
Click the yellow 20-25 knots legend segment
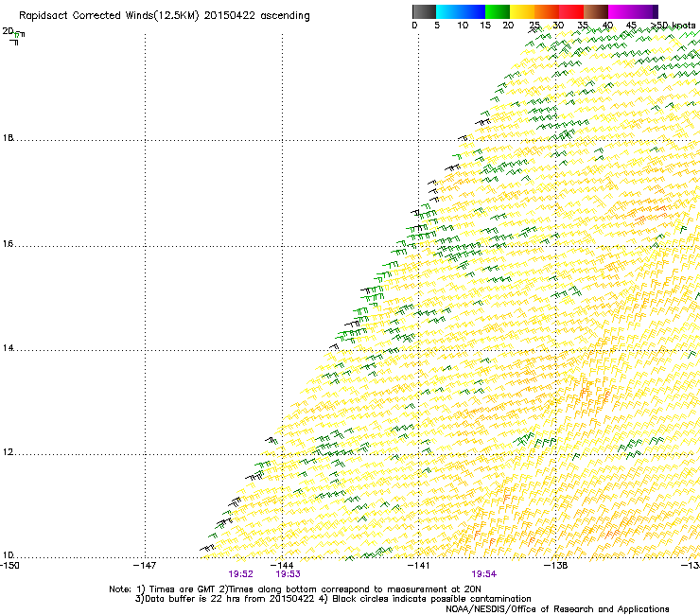[x=521, y=11]
